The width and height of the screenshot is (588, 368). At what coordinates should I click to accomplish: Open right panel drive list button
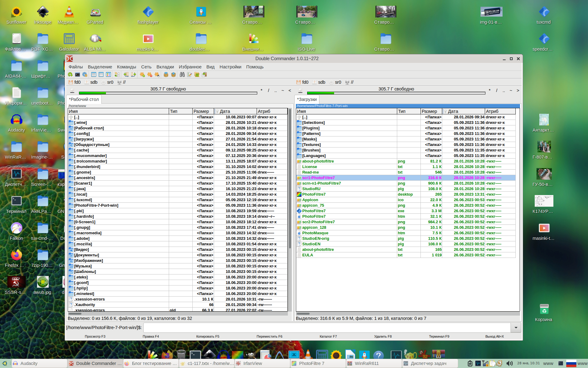[300, 90]
